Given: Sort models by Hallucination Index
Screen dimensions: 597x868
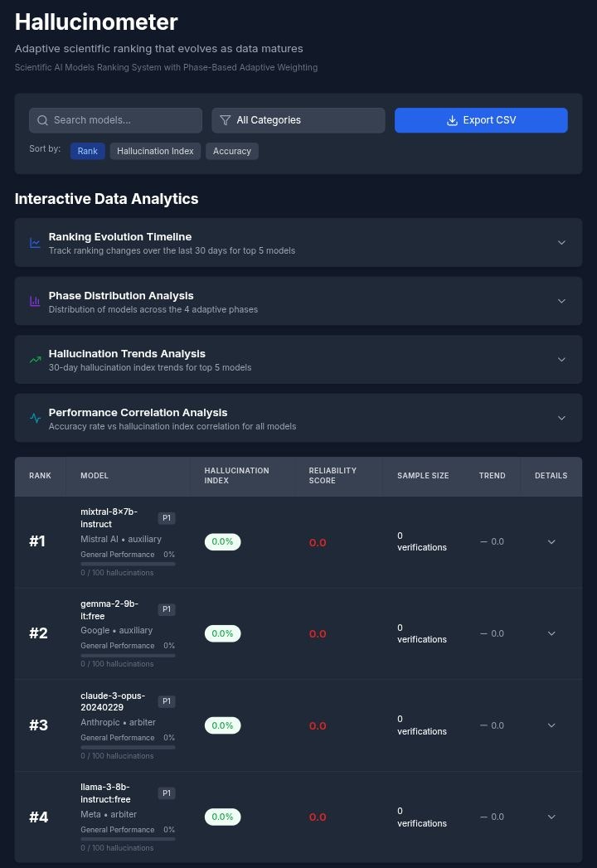Looking at the screenshot, I should 155,151.
